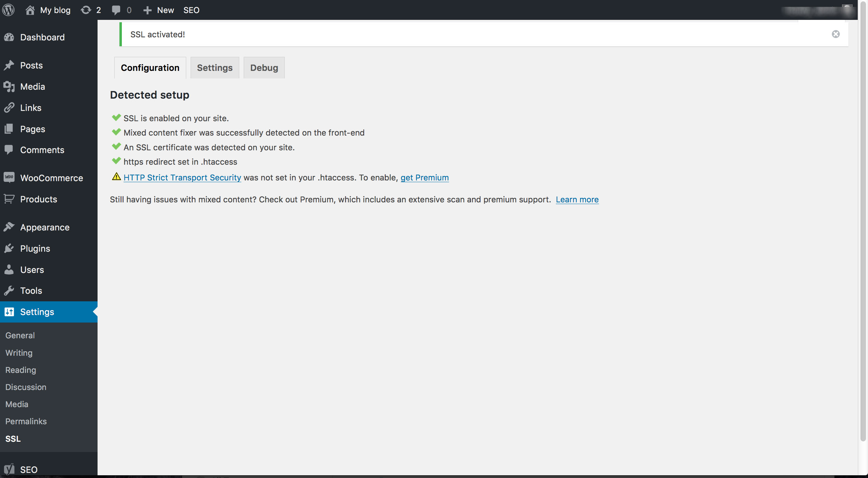Open the Appearance sidebar menu
Screen dimensions: 868x478
click(44, 227)
